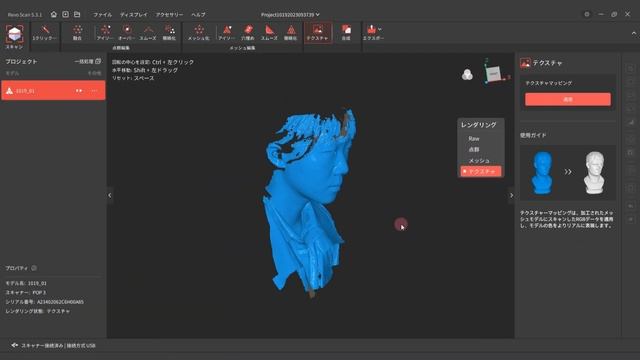Click the プロジェクト panel heading

21,62
